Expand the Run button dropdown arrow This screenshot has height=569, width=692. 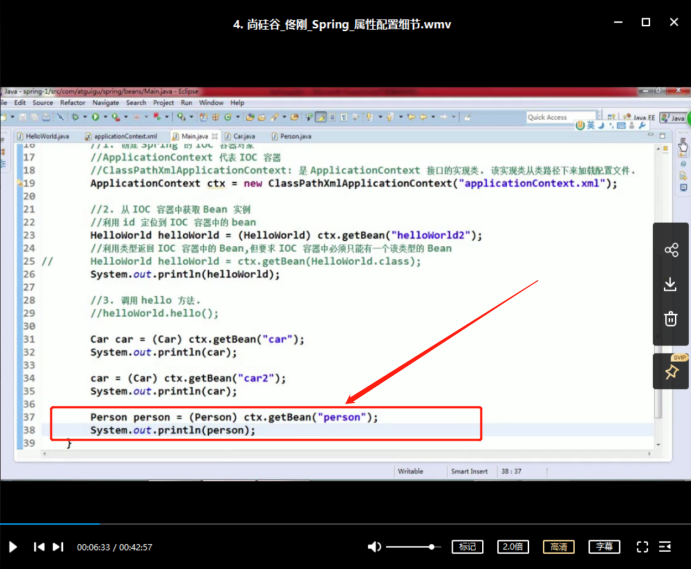click(x=105, y=117)
